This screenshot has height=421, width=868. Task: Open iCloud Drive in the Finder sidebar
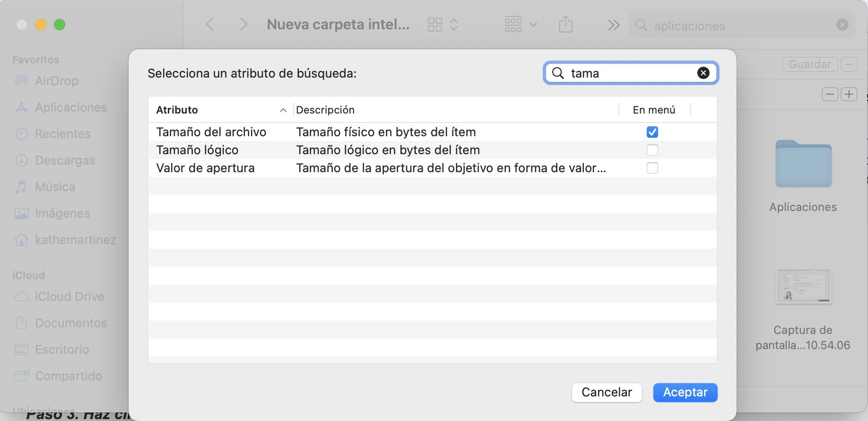(x=59, y=297)
